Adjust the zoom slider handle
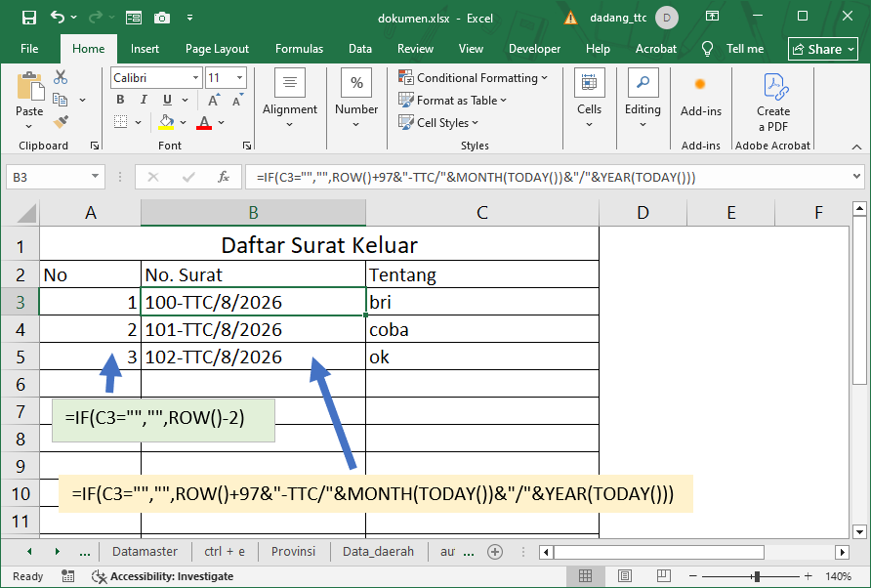The width and height of the screenshot is (871, 588). click(757, 576)
